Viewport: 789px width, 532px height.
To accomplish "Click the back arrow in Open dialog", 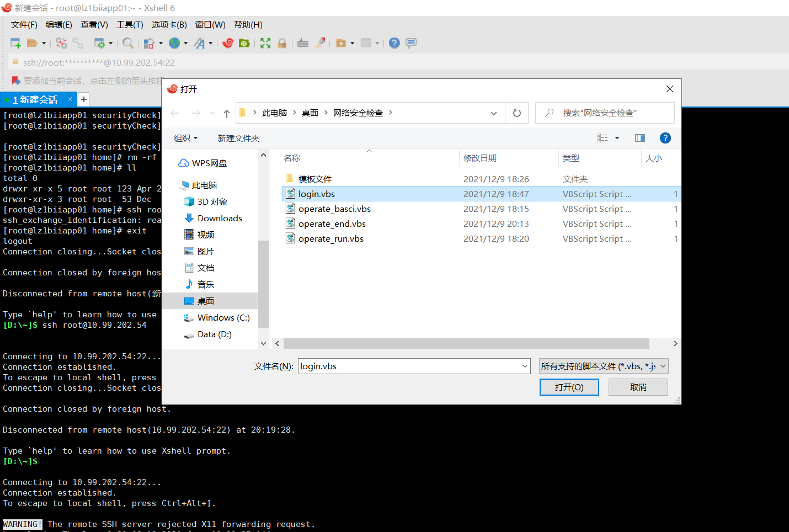I will coord(175,113).
